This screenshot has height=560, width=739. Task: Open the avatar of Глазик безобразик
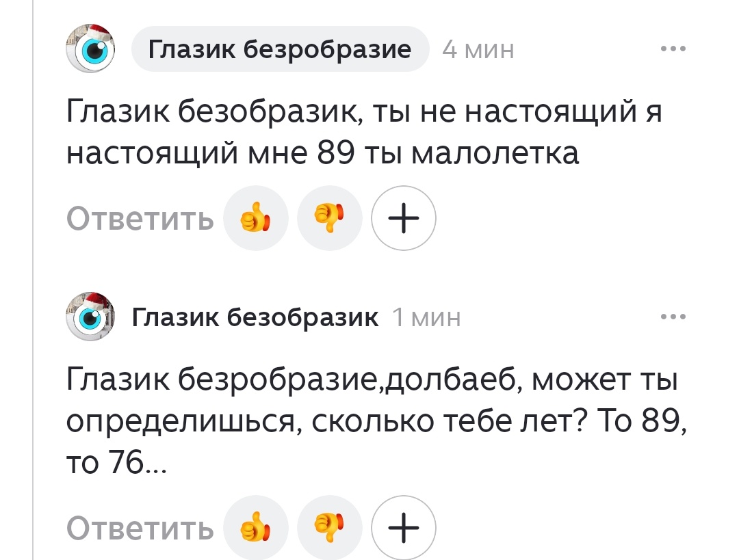tap(90, 317)
